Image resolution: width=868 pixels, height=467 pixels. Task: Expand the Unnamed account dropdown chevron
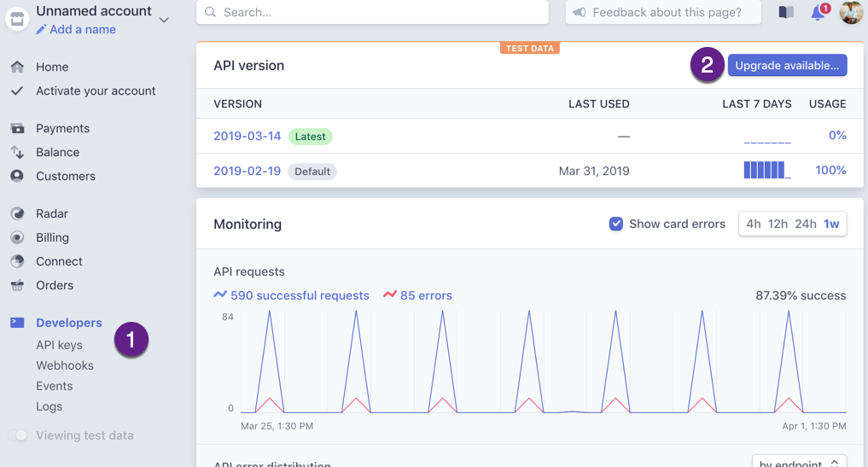point(164,20)
